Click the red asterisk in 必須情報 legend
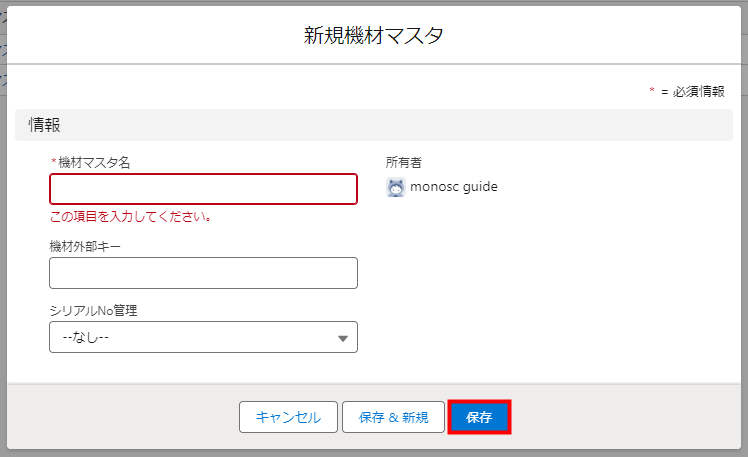This screenshot has width=748, height=457. (x=652, y=91)
